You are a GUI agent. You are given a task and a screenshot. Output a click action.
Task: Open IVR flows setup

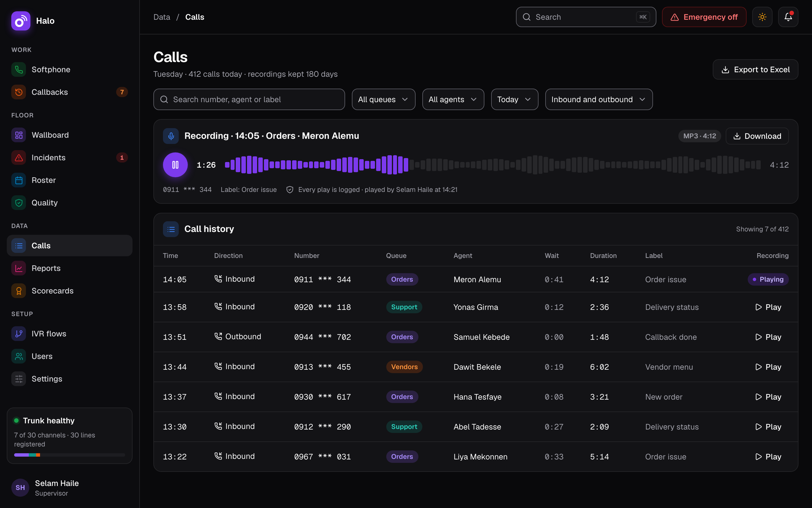69,334
